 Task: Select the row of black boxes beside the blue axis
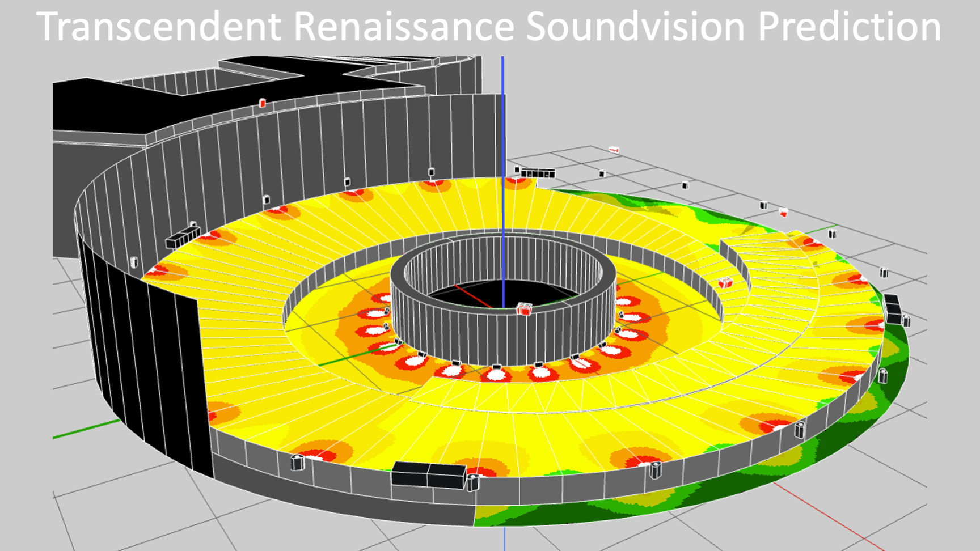538,173
